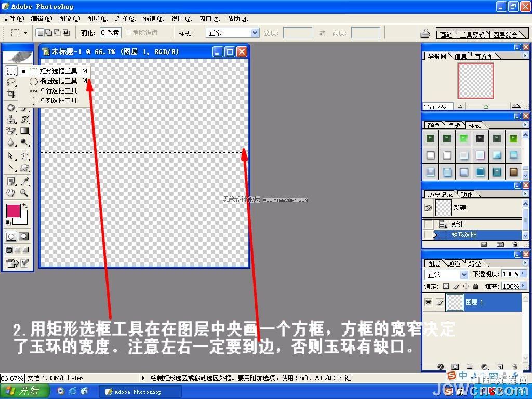Choose 椭圆选框工具 from the flyout
Screen dimensions: 532x399
58,81
